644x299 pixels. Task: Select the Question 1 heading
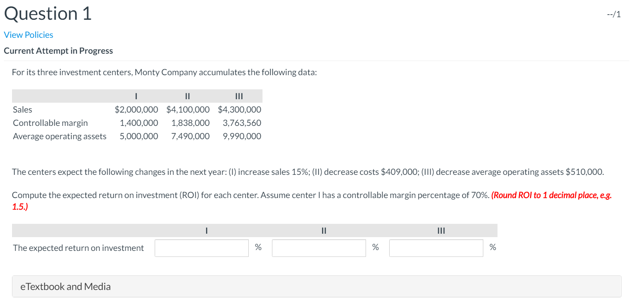click(47, 13)
